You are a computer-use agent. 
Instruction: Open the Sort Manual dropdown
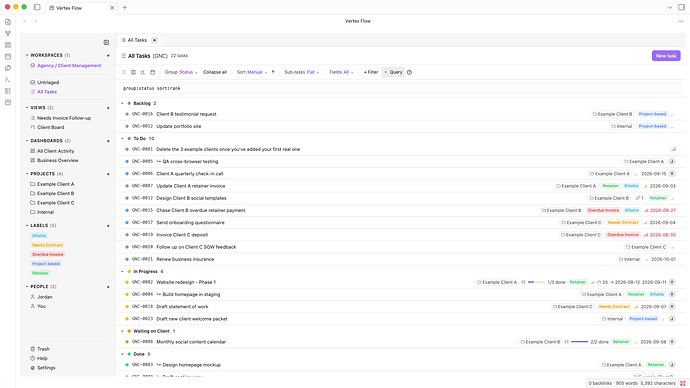[x=252, y=72]
